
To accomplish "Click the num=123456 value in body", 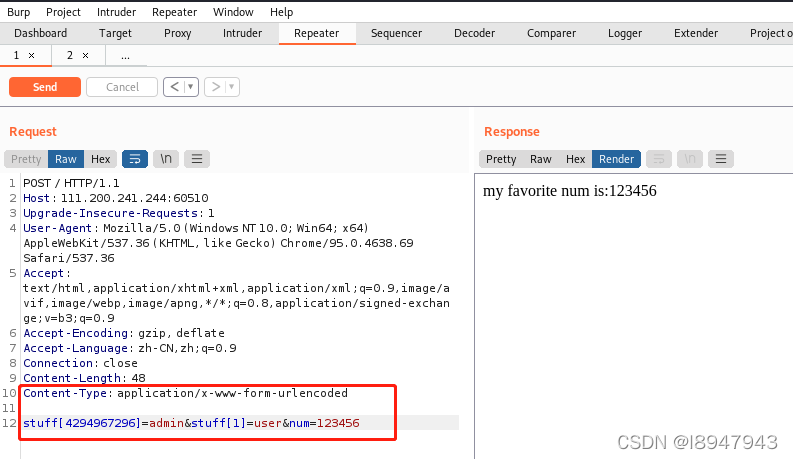I will [x=324, y=423].
